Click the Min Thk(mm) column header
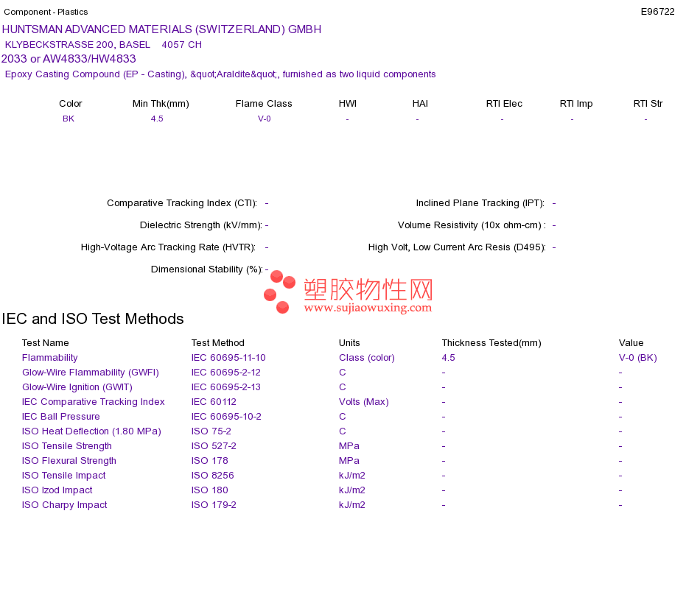 (x=161, y=104)
